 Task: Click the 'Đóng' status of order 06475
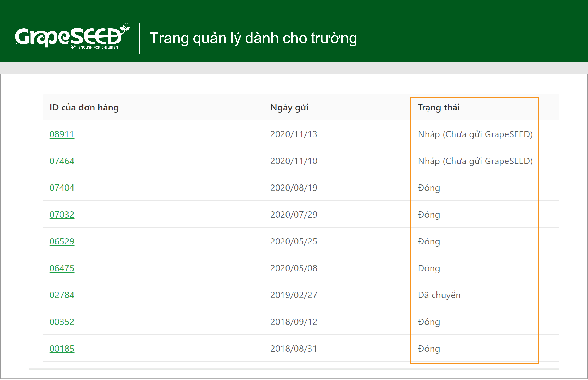click(429, 268)
